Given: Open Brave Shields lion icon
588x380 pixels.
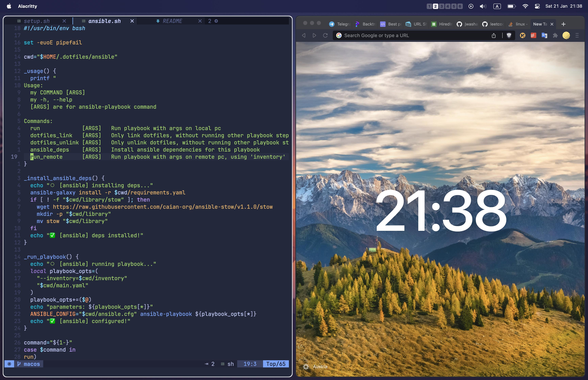Looking at the screenshot, I should [509, 35].
